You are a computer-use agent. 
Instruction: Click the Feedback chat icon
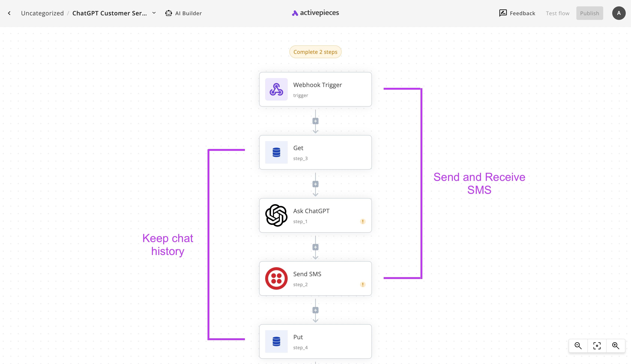pyautogui.click(x=503, y=13)
